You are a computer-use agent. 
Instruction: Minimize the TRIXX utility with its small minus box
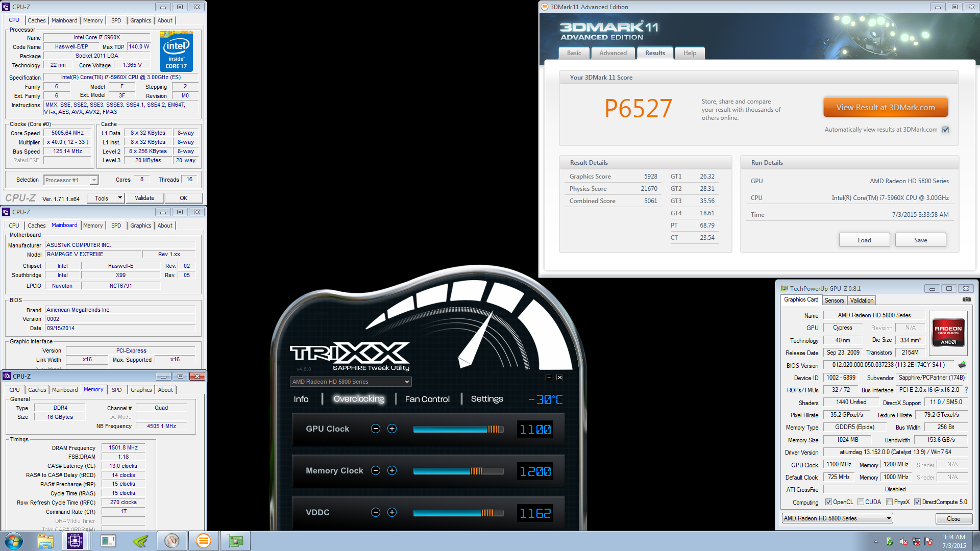pos(549,378)
